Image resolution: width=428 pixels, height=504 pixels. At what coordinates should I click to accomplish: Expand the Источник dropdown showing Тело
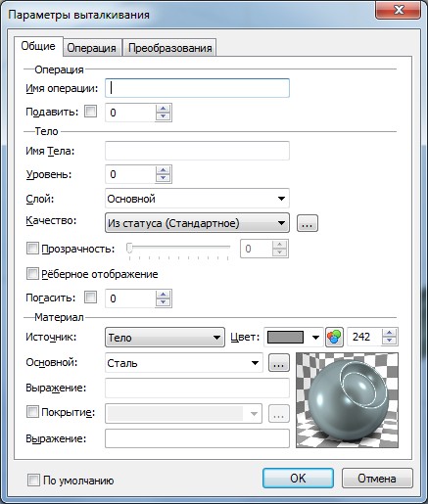[x=165, y=338]
